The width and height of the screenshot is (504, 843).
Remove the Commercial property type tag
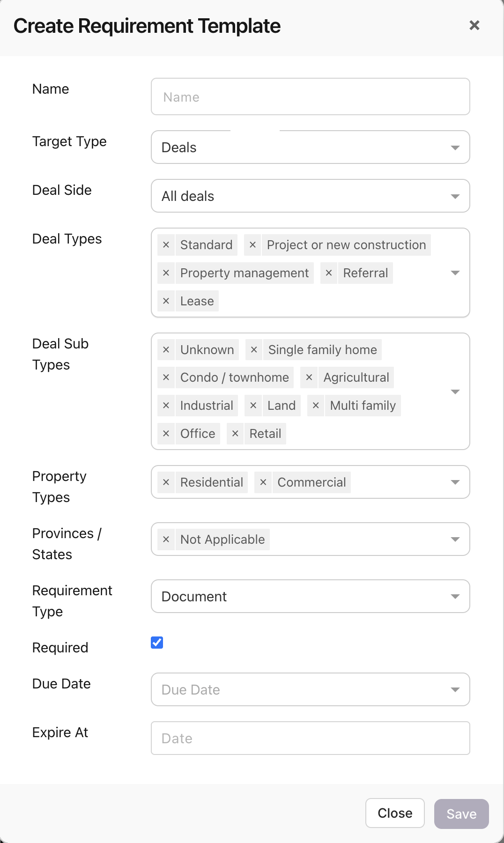point(263,482)
